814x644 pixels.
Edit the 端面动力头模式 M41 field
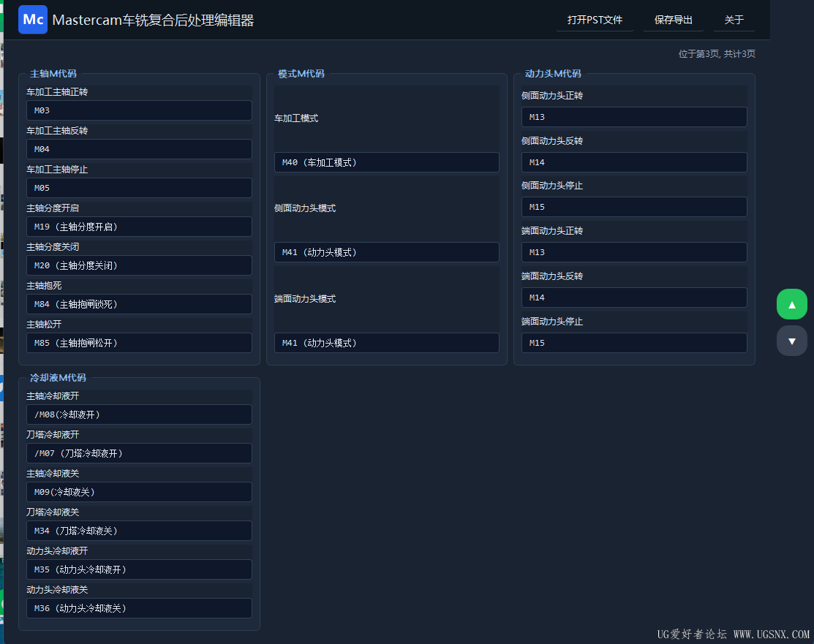[x=387, y=343]
